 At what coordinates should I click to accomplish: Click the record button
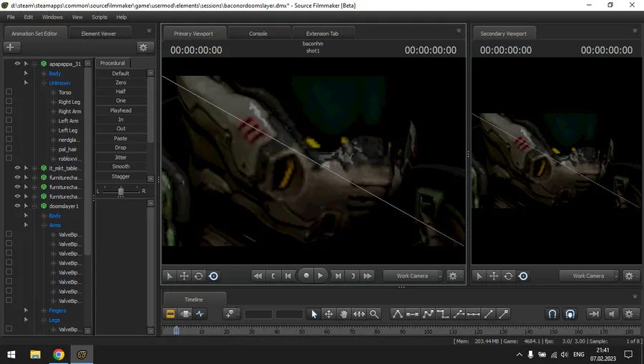click(x=306, y=276)
